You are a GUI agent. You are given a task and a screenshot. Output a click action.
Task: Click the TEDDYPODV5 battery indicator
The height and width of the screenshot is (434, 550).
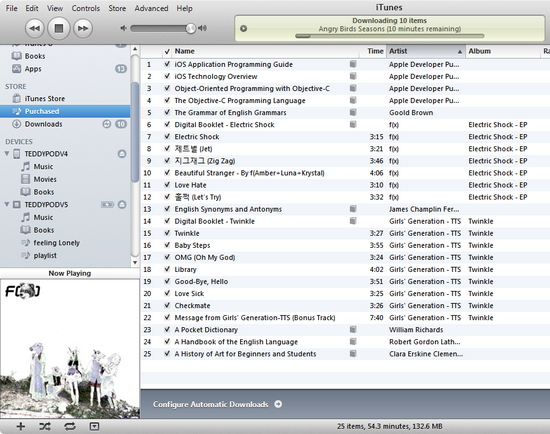pyautogui.click(x=107, y=205)
